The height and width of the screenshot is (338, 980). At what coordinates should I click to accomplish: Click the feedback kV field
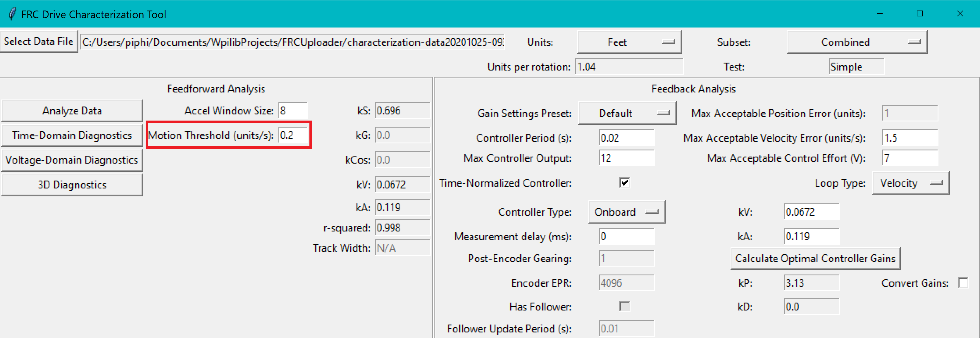coord(812,212)
